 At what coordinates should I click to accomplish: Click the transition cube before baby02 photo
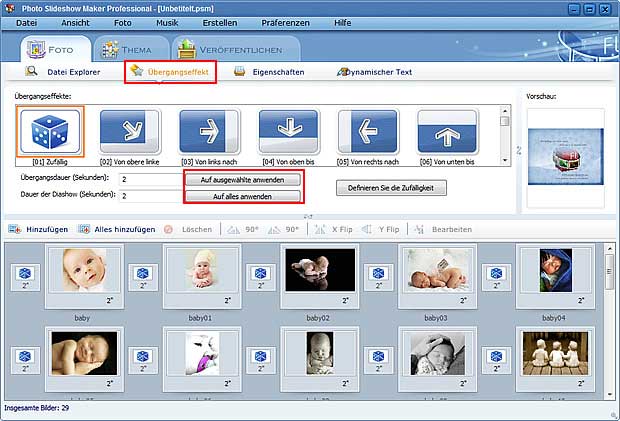coord(261,277)
